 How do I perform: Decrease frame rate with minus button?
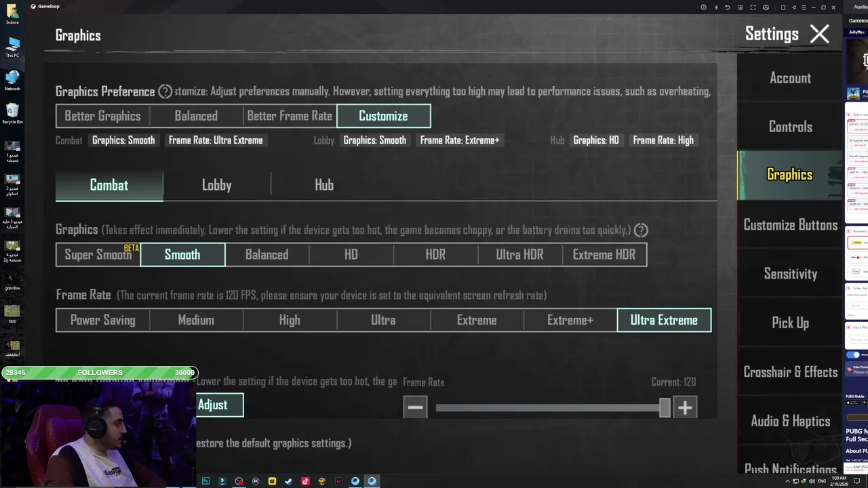[x=415, y=407]
